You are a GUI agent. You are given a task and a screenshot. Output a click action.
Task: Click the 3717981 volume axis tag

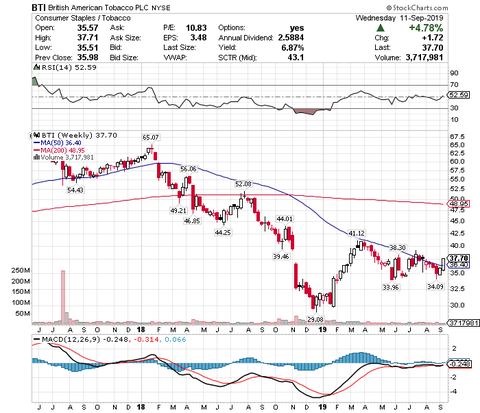pyautogui.click(x=462, y=323)
